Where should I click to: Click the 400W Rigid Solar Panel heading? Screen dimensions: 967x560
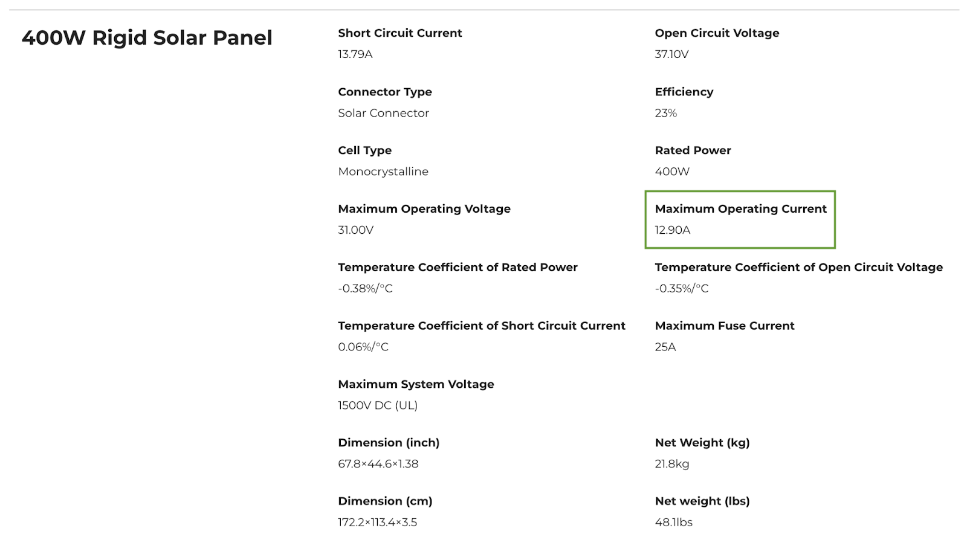coord(147,37)
